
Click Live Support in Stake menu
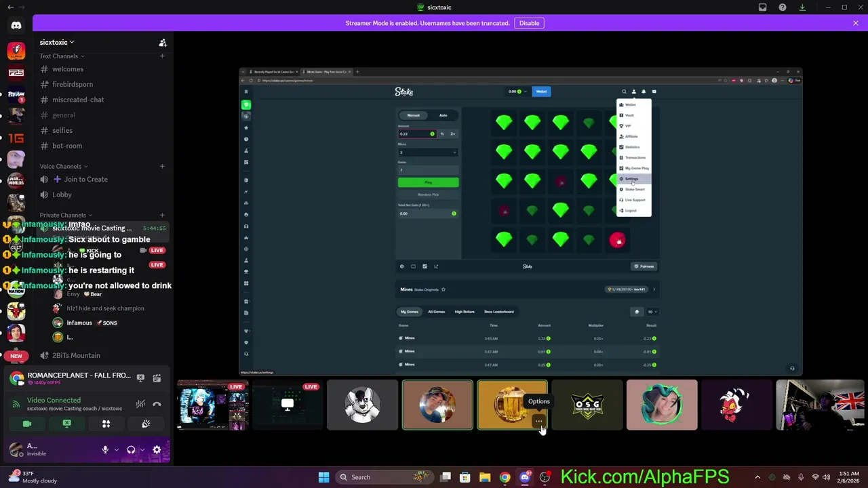pos(634,200)
